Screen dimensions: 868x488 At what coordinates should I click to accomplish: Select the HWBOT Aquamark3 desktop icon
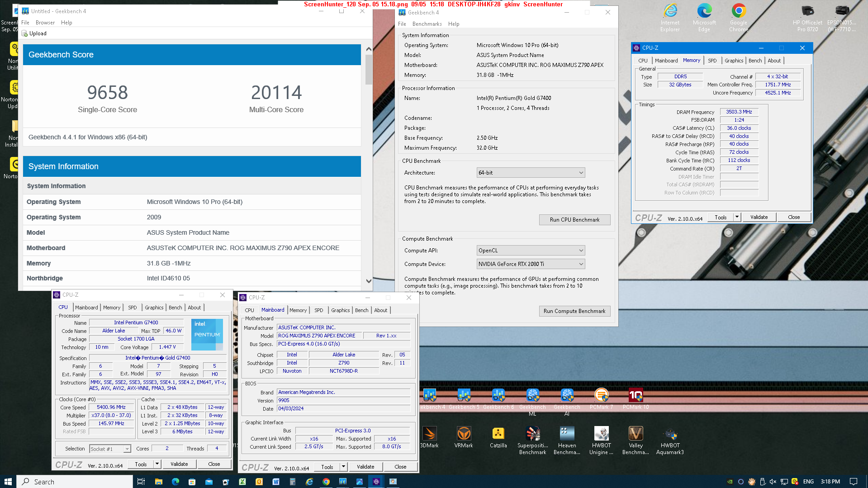[670, 440]
